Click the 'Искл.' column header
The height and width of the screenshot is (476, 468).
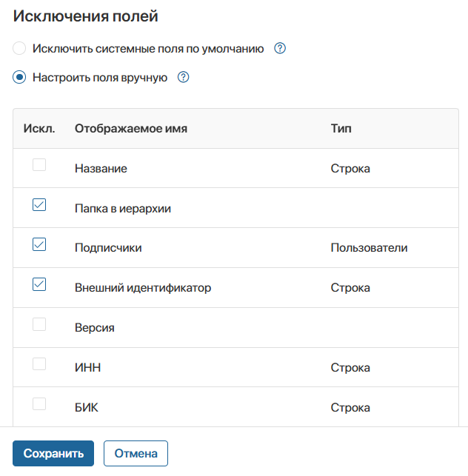[x=39, y=128]
